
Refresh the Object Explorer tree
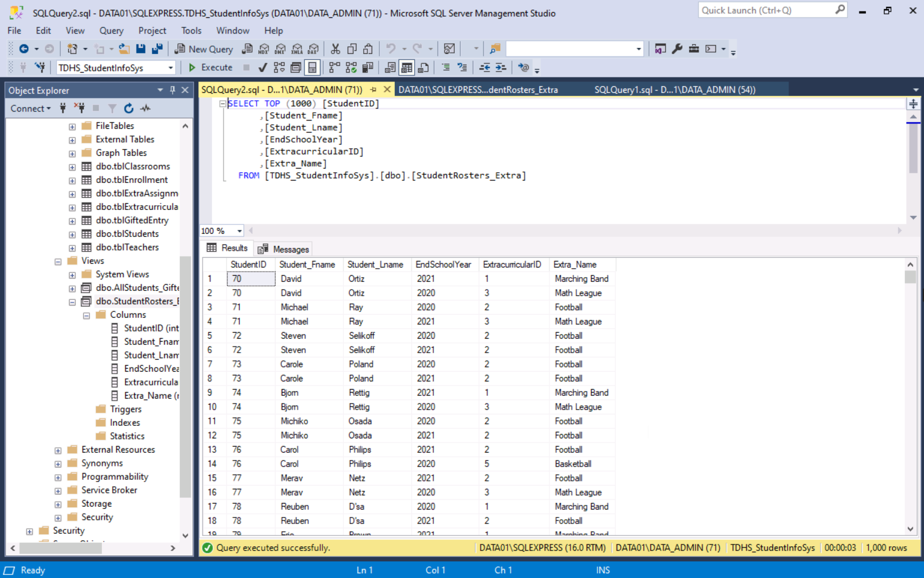click(129, 109)
